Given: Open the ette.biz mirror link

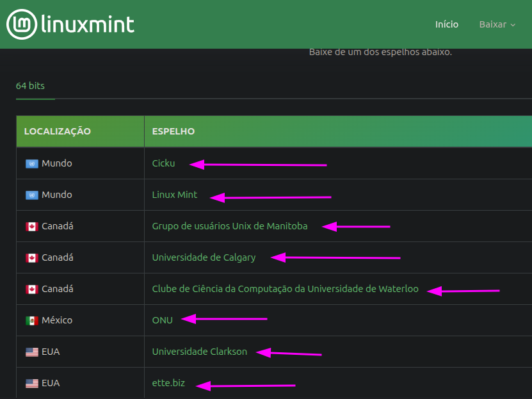Looking at the screenshot, I should 168,383.
